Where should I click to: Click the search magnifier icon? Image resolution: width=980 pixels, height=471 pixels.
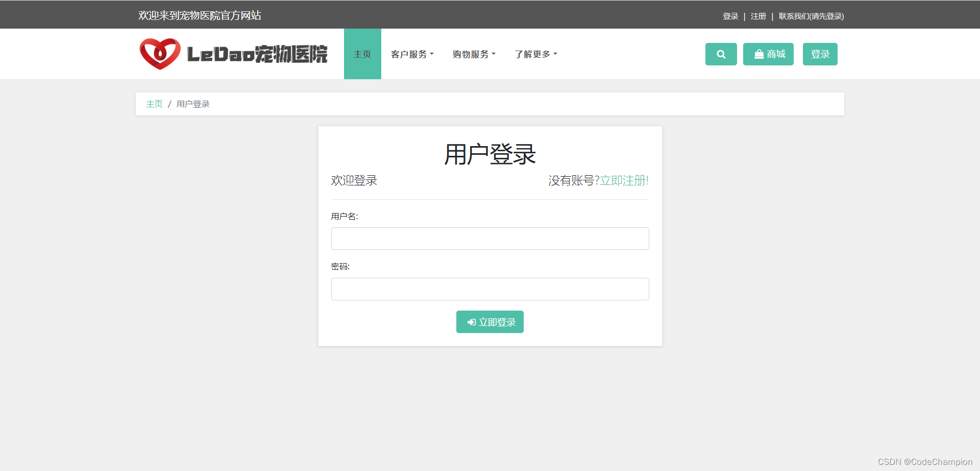coord(721,54)
